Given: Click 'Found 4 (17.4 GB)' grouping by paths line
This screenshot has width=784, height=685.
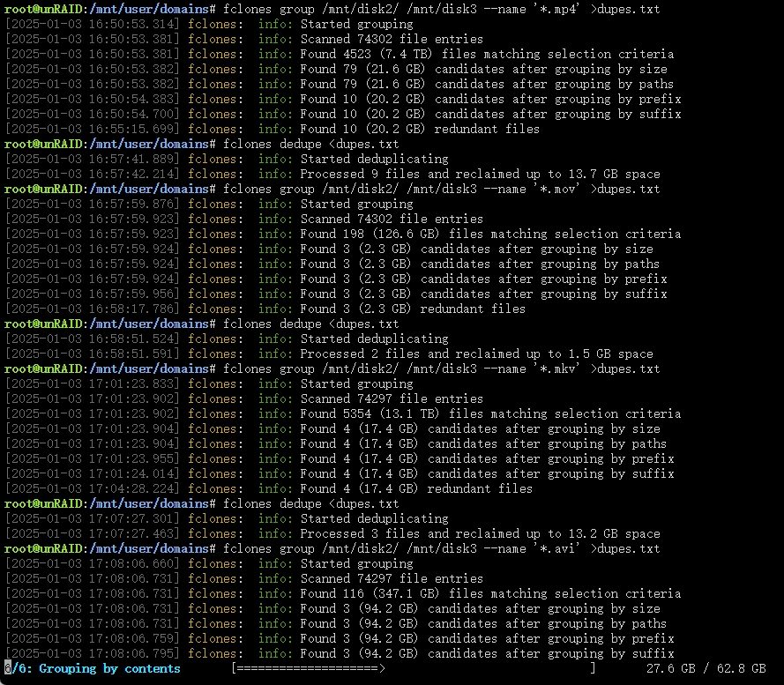Looking at the screenshot, I should (336, 444).
